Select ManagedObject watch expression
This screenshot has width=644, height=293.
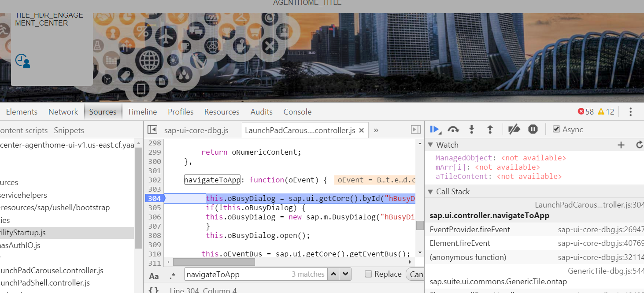pyautogui.click(x=501, y=158)
